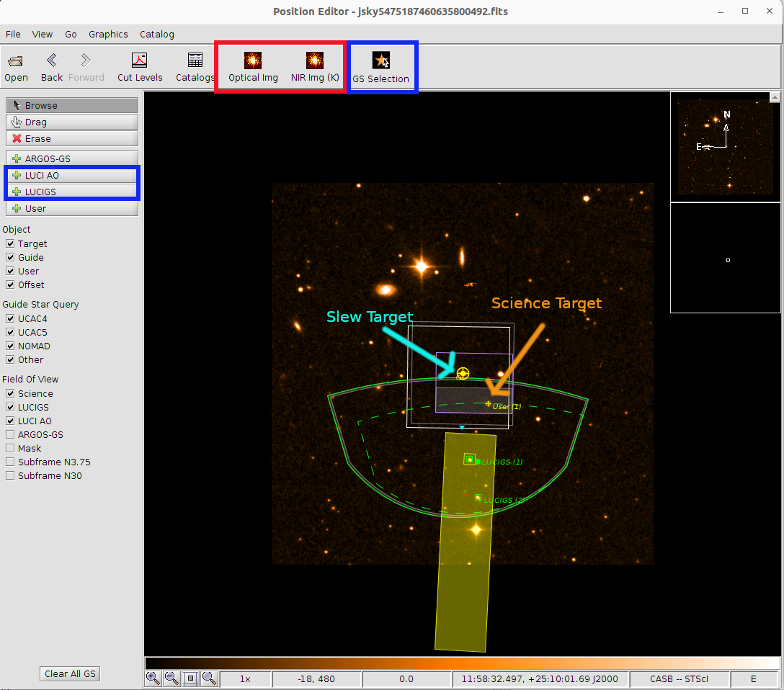Click the Open file icon

click(16, 66)
